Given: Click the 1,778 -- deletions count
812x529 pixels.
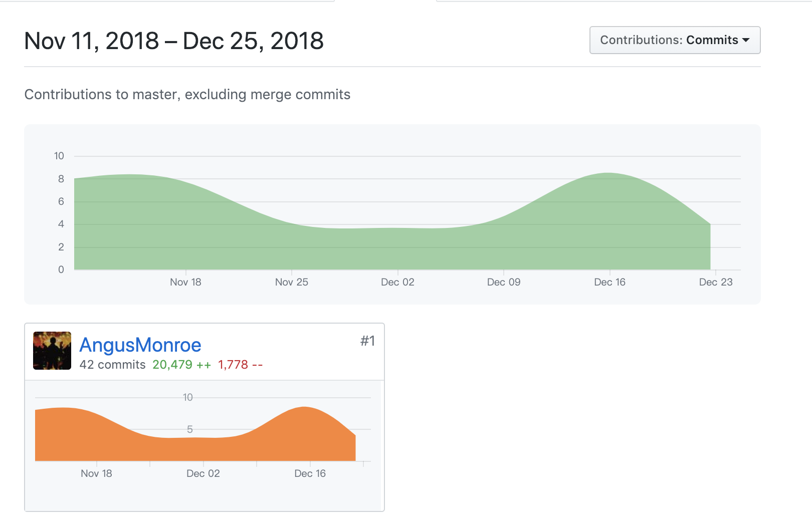Looking at the screenshot, I should 240,365.
